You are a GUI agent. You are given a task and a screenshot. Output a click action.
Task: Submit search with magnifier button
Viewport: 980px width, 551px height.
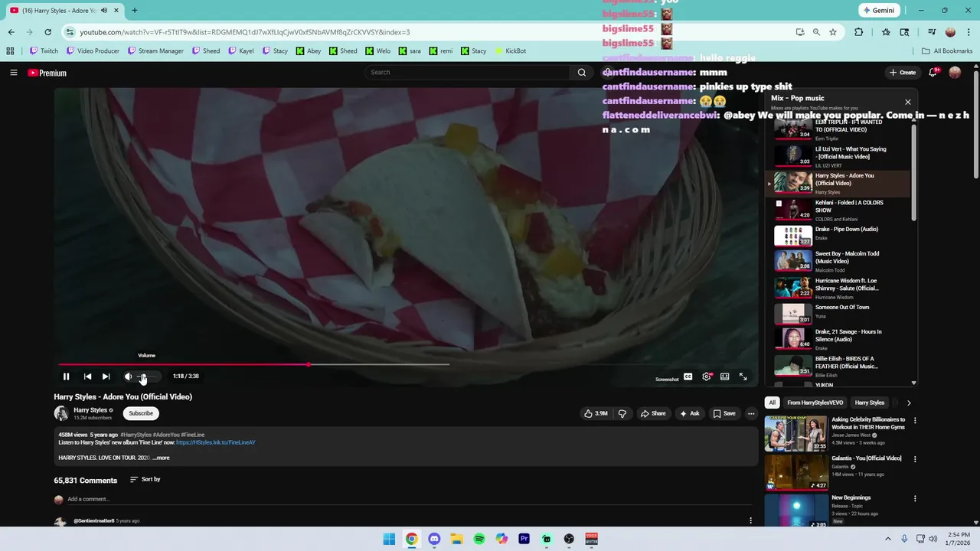pos(582,72)
